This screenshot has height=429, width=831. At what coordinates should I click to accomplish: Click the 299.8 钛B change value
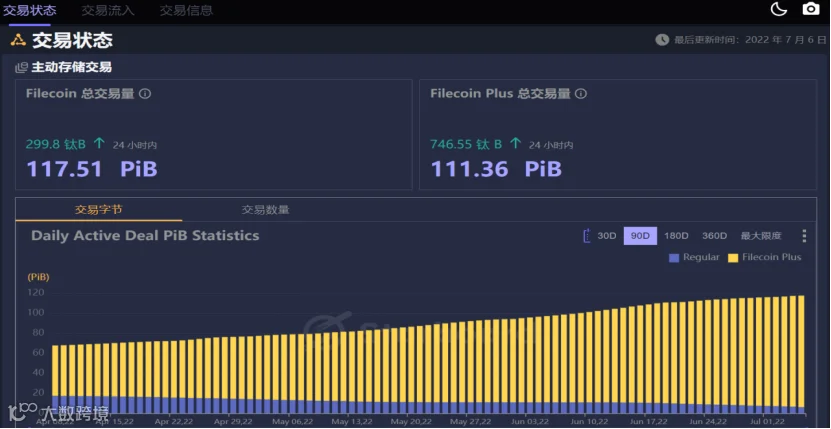[x=56, y=144]
